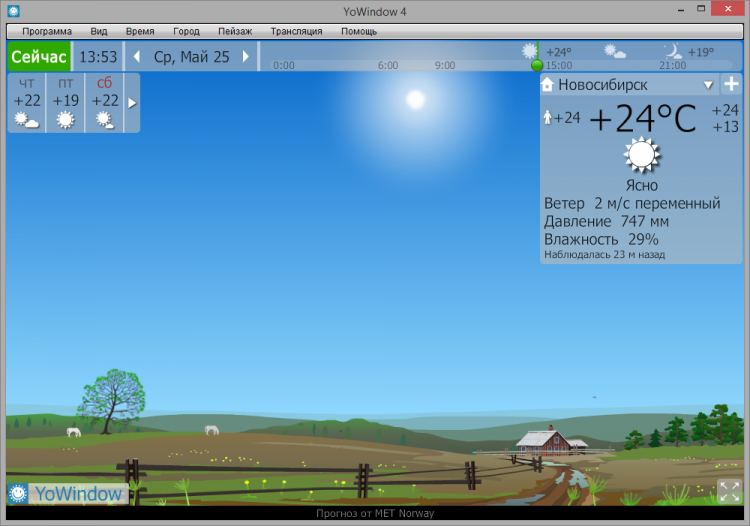Click the farmhouse in the landscape
750x526 pixels.
pos(551,440)
